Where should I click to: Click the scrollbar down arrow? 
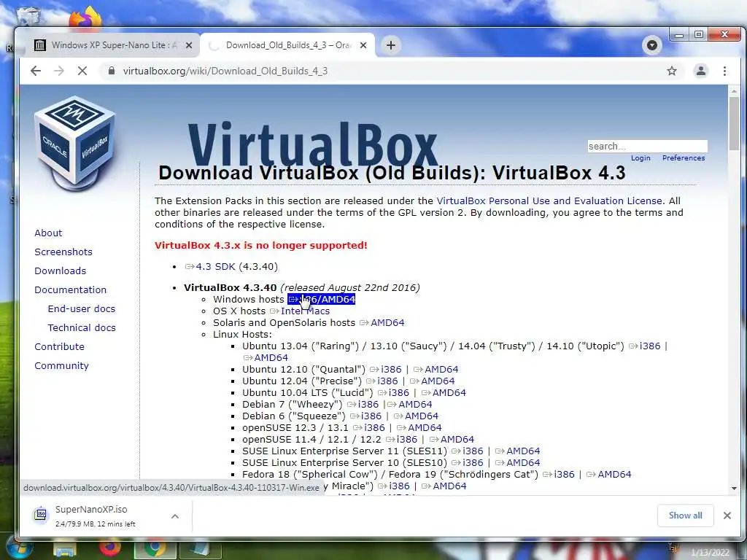[x=734, y=488]
